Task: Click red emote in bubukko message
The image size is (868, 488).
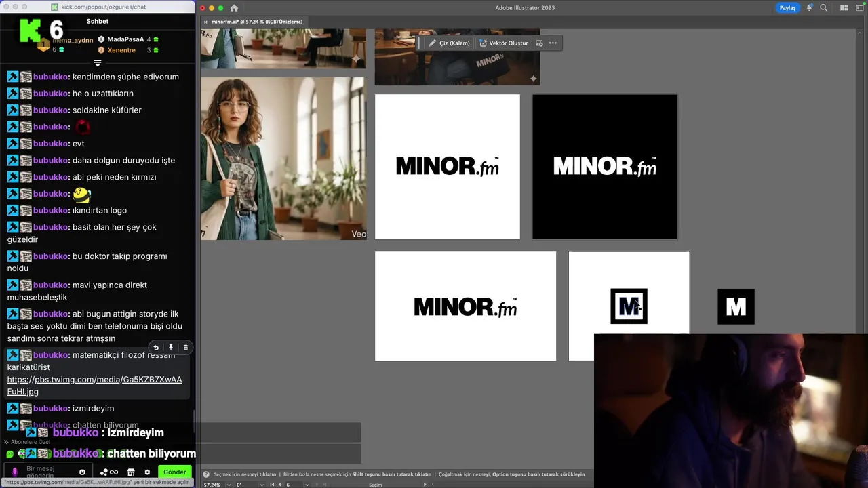Action: click(82, 127)
